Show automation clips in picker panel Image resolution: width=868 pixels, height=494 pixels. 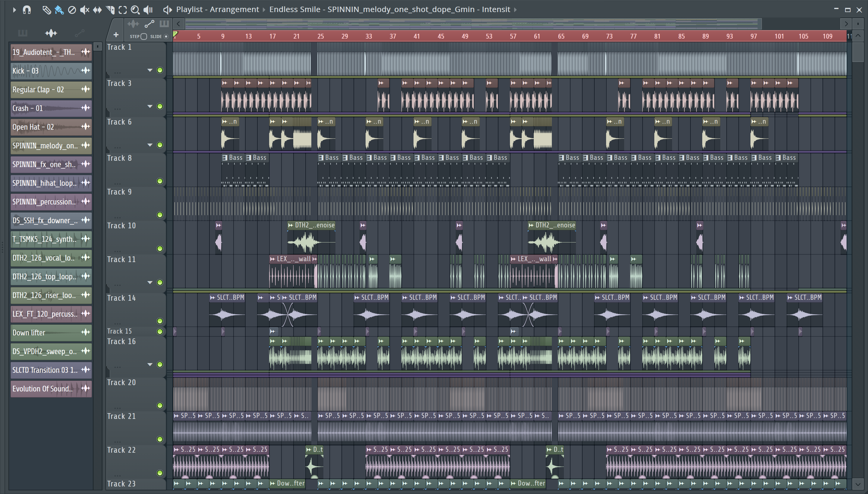(x=79, y=33)
